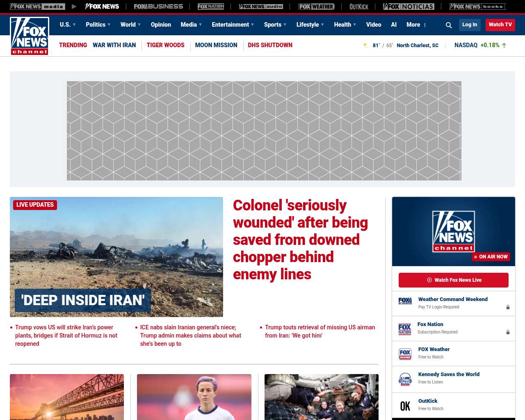Click the Fox News Radio icon by Kennedy
The width and height of the screenshot is (525, 420).
pyautogui.click(x=405, y=379)
